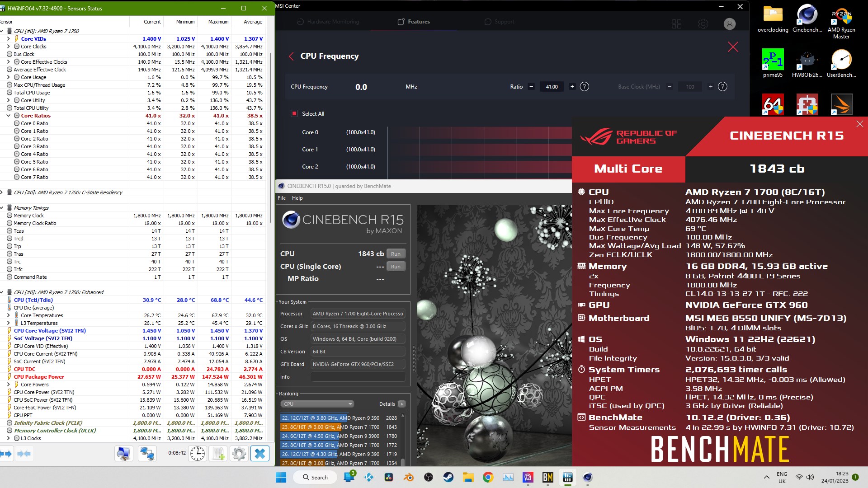Expand the Core Clocks row
Screen dimensions: 868x488
(x=9, y=47)
